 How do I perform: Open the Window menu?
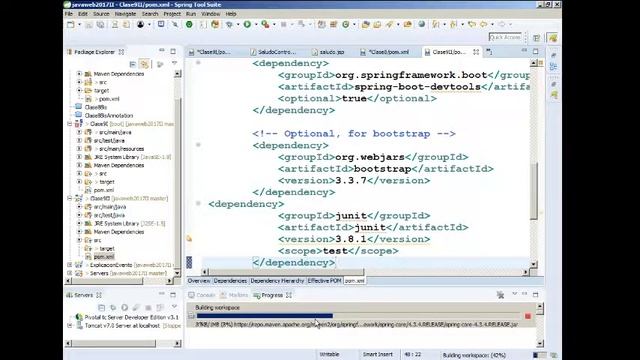coord(211,14)
